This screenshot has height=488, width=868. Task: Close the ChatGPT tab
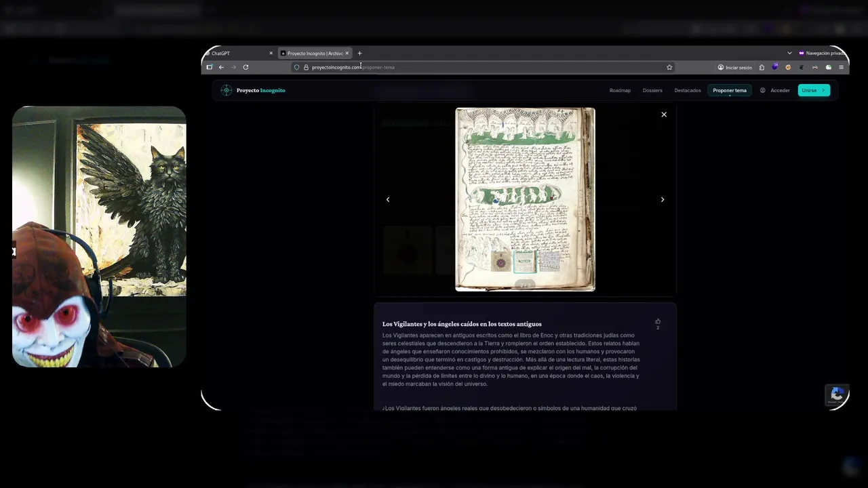pos(271,53)
